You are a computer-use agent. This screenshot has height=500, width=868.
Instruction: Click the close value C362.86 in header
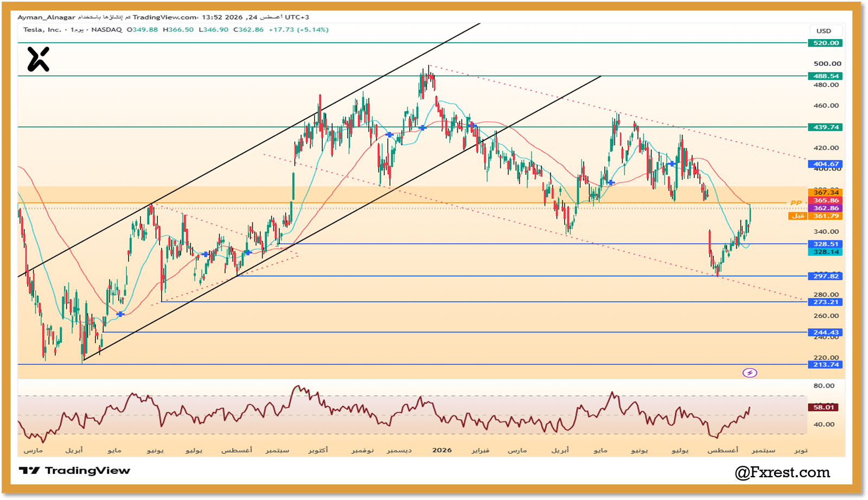248,30
